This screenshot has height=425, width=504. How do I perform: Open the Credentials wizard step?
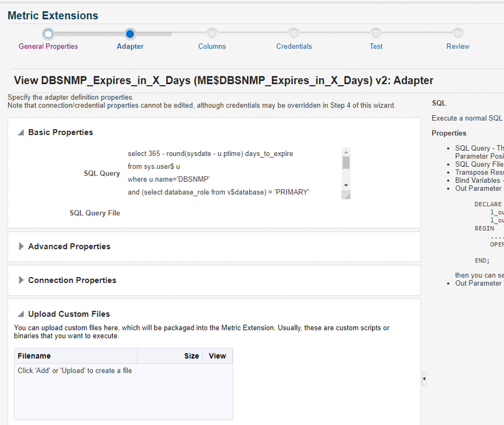pyautogui.click(x=294, y=46)
